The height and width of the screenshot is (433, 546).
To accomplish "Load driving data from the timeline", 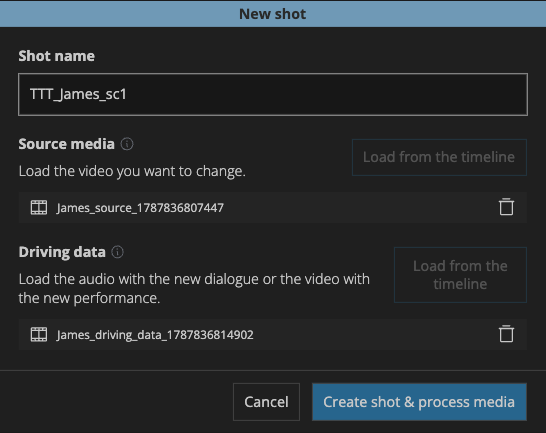I will 460,275.
